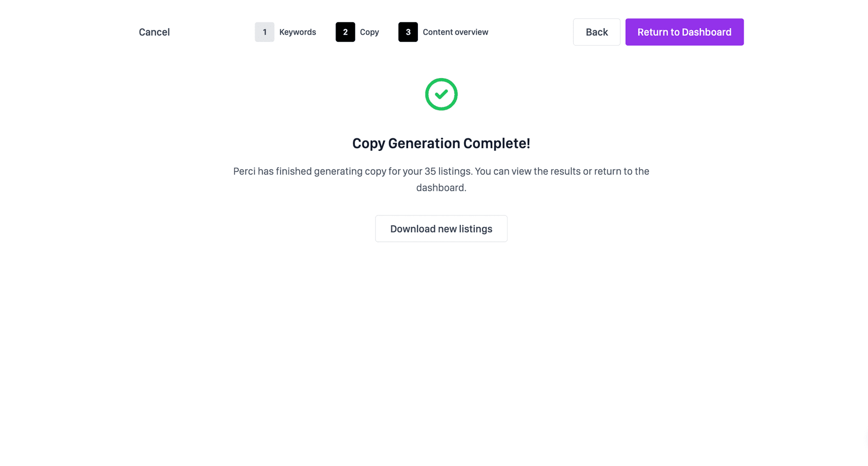868x466 pixels.
Task: Click 'return to the' text in message
Action: click(622, 171)
